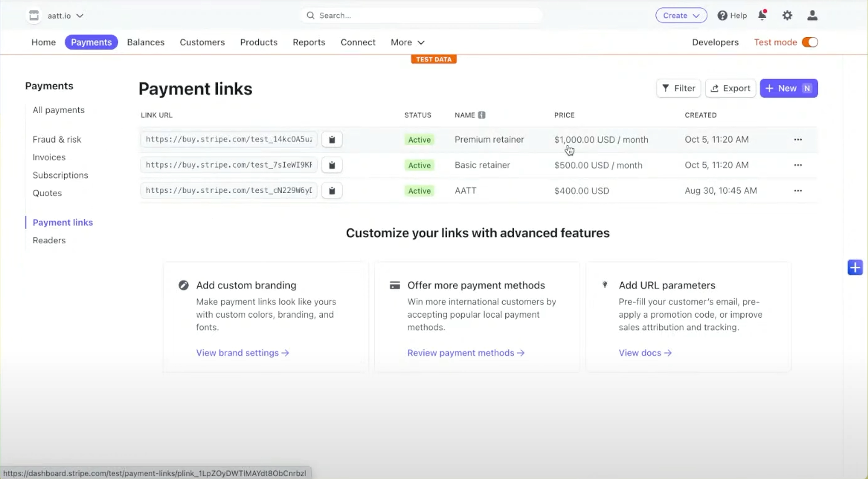Open your profile avatar menu

coord(812,15)
